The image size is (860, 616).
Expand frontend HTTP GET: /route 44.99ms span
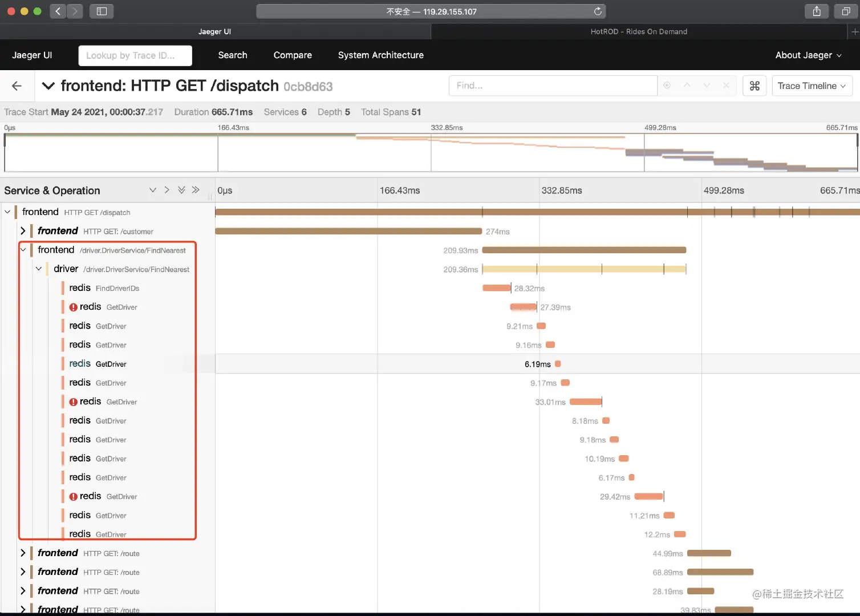pyautogui.click(x=23, y=553)
